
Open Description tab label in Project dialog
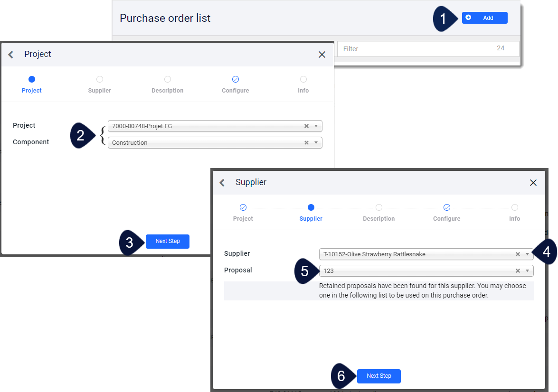168,90
